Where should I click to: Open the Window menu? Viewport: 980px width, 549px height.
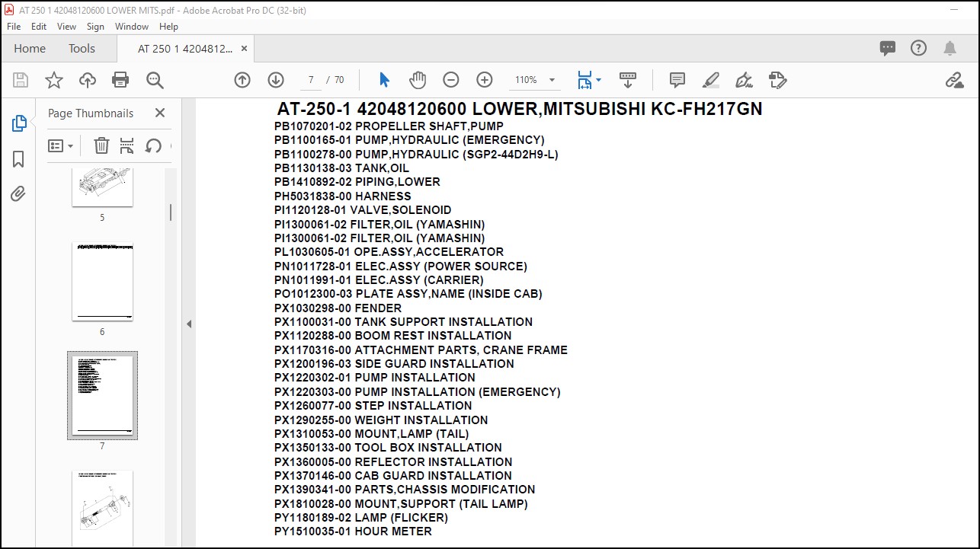click(132, 26)
